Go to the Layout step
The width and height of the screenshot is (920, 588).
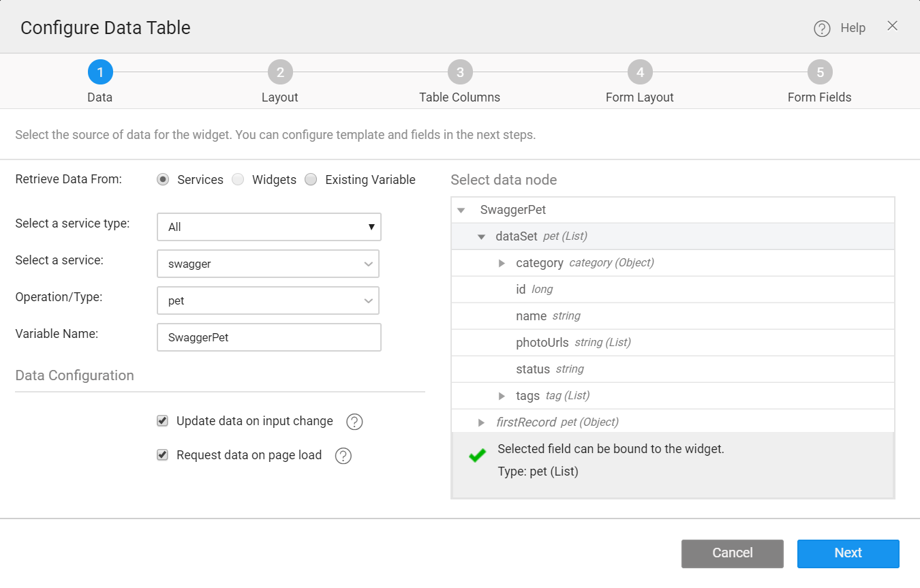pyautogui.click(x=279, y=72)
